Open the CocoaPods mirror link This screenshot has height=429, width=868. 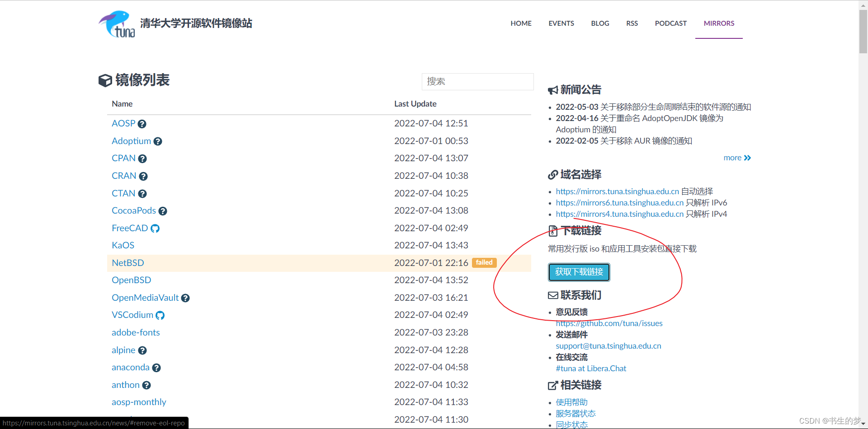click(x=134, y=210)
